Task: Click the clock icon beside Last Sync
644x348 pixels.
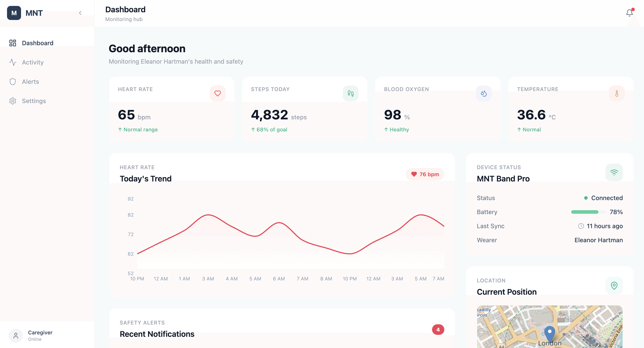Action: [x=581, y=226]
